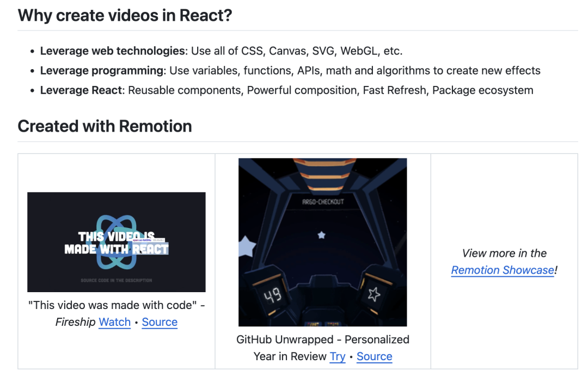Open the Try link for GitHub Unwrapped
Viewport: 588px width, 383px height.
click(x=338, y=356)
